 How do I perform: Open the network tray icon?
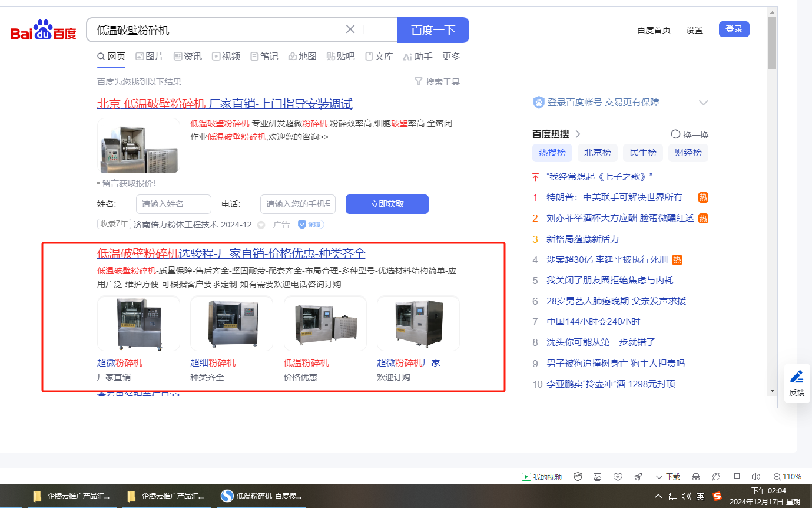point(672,496)
